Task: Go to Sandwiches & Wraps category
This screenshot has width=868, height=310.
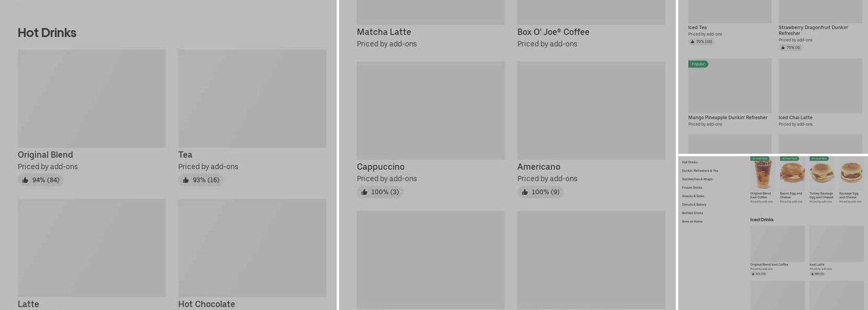Action: 697,179
